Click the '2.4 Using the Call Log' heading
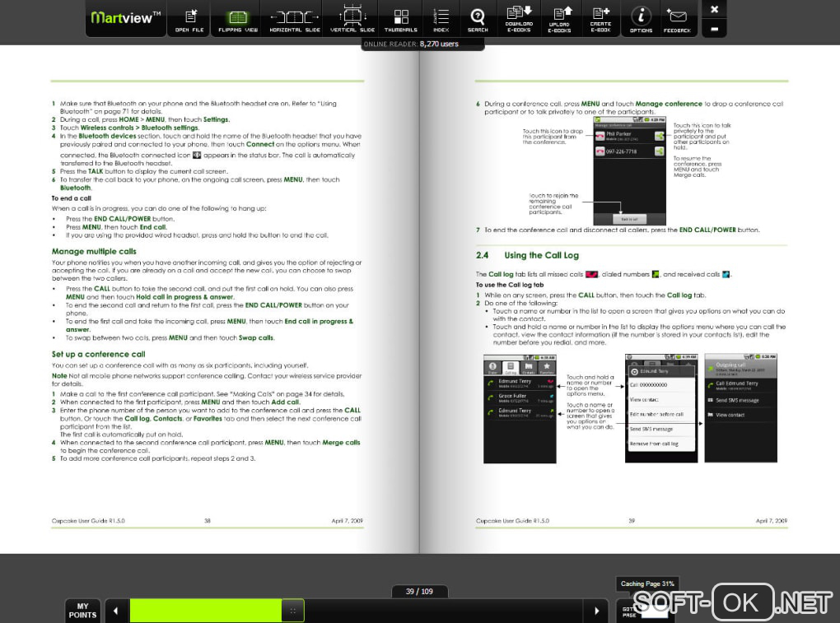The height and width of the screenshot is (623, 840). (527, 255)
